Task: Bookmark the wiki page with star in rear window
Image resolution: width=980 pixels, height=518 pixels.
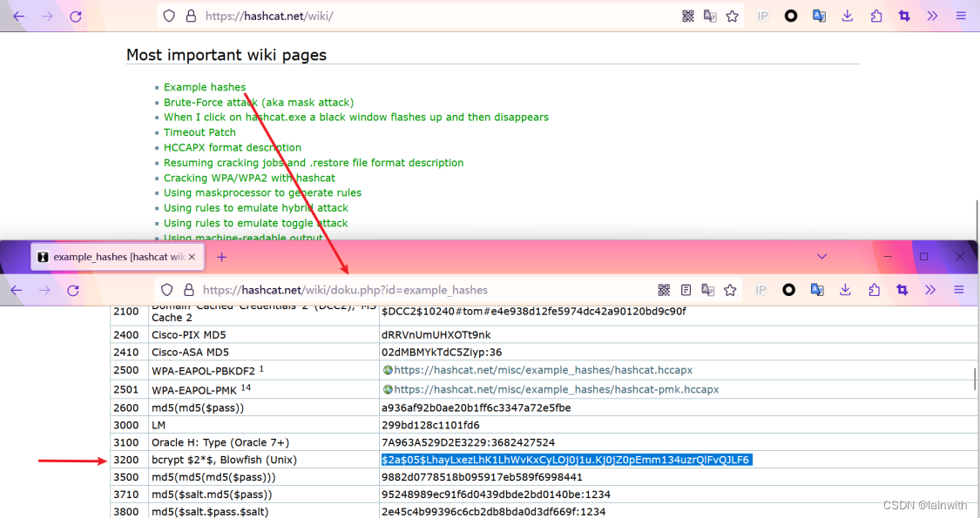Action: pyautogui.click(x=732, y=17)
